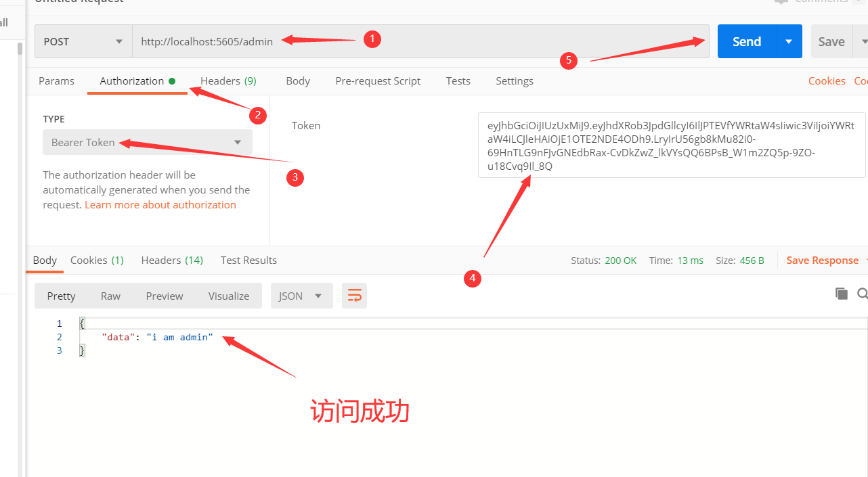Image resolution: width=868 pixels, height=477 pixels.
Task: Save the request
Action: [x=831, y=41]
